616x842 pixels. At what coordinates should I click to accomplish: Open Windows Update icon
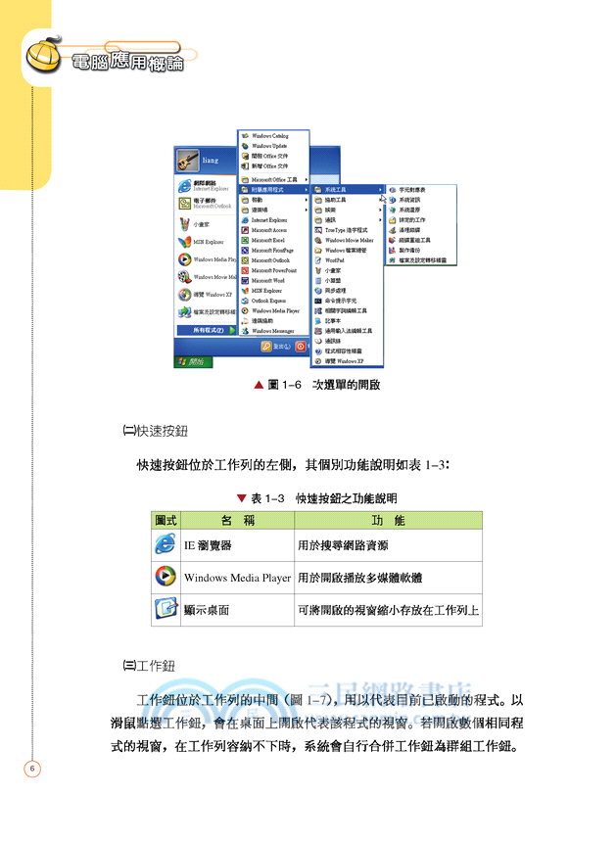point(245,146)
